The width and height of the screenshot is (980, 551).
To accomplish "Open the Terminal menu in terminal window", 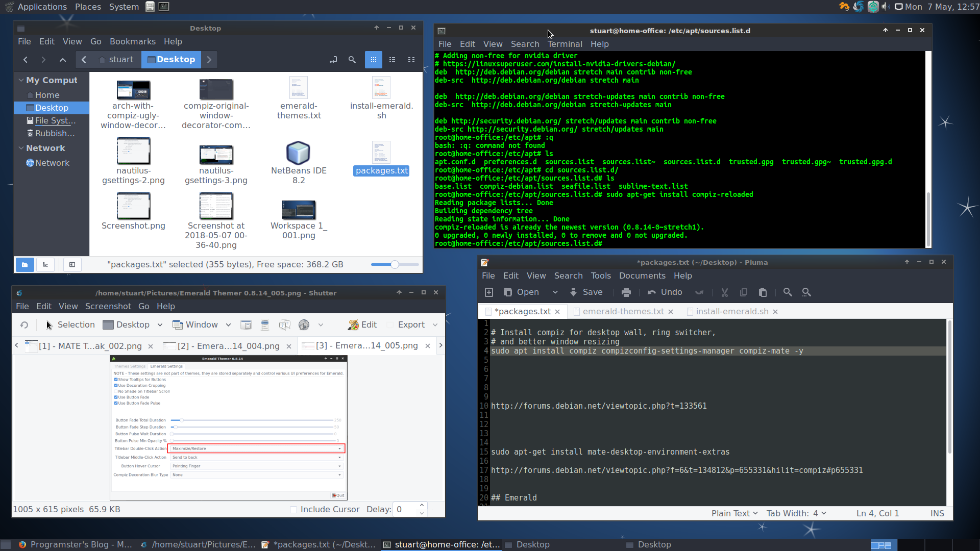I will 565,44.
